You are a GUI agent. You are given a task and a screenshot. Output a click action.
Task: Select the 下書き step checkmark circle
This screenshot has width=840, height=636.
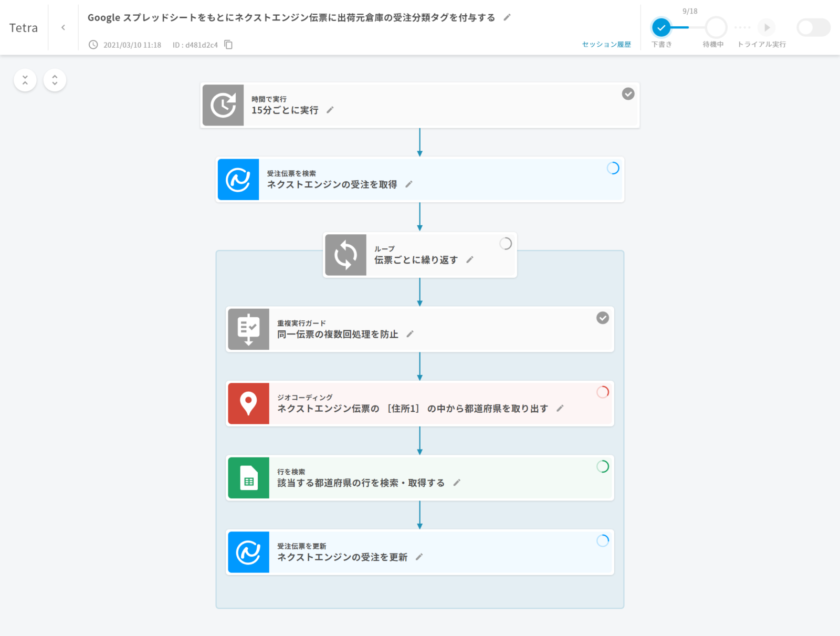661,27
